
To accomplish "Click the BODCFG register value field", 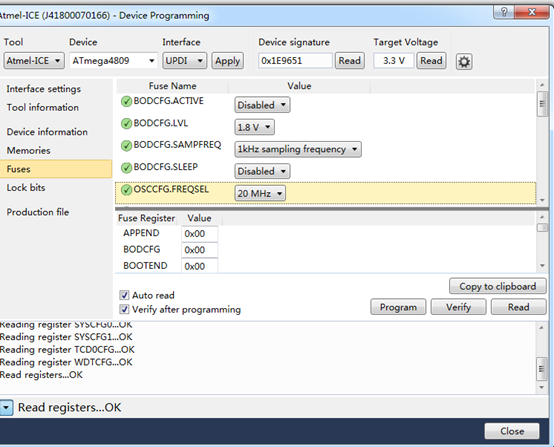I will 200,250.
